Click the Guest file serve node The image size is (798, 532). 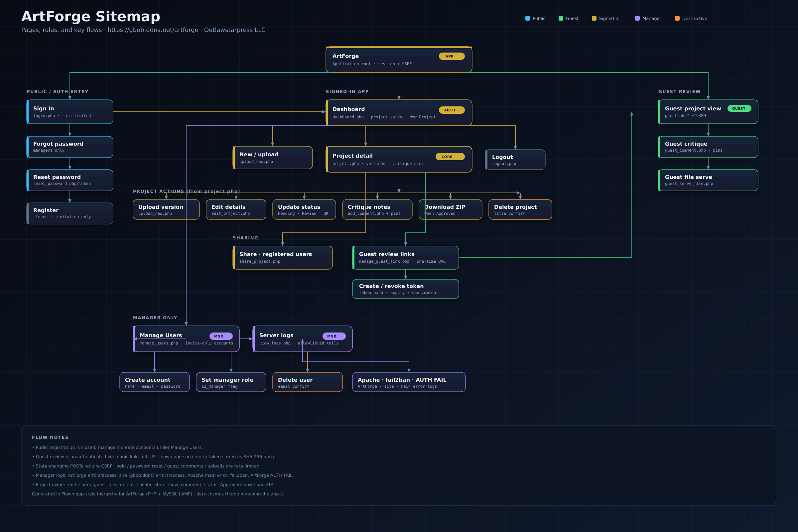708,180
